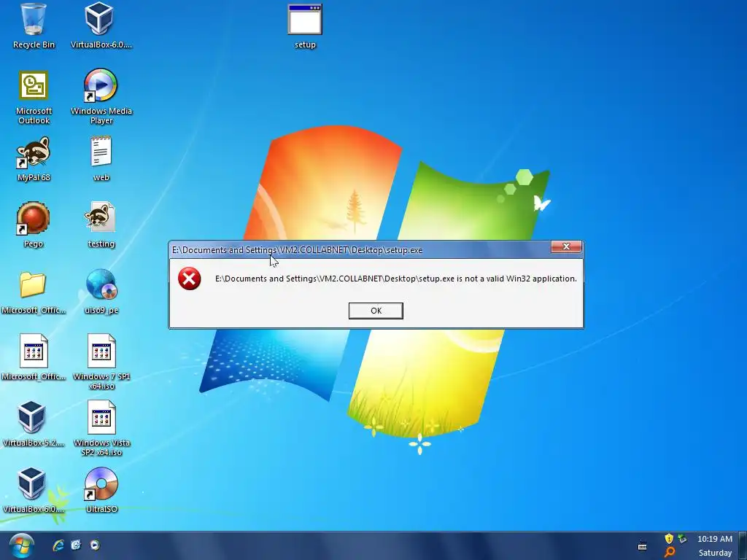Select the Recycle Bin desktop icon

click(34, 26)
